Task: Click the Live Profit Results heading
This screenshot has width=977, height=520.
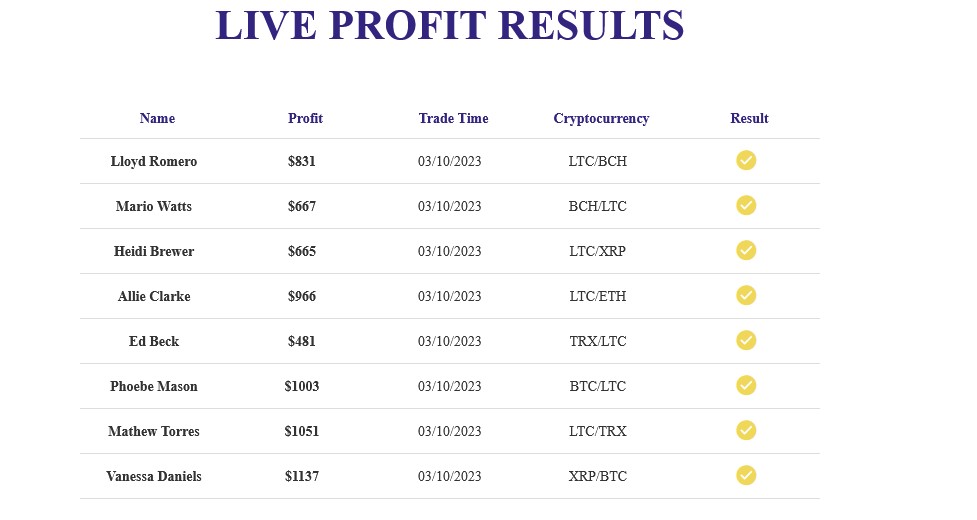Action: click(450, 26)
